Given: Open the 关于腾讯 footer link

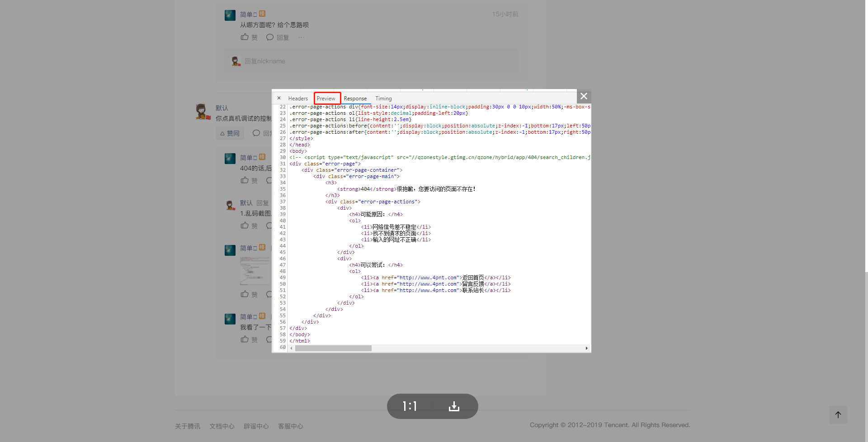Looking at the screenshot, I should (188, 426).
